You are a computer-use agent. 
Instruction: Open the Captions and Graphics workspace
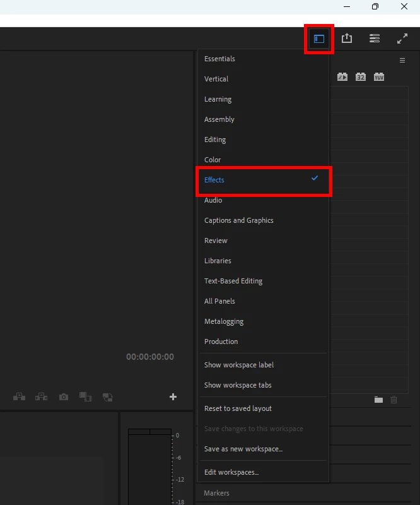[x=263, y=220]
